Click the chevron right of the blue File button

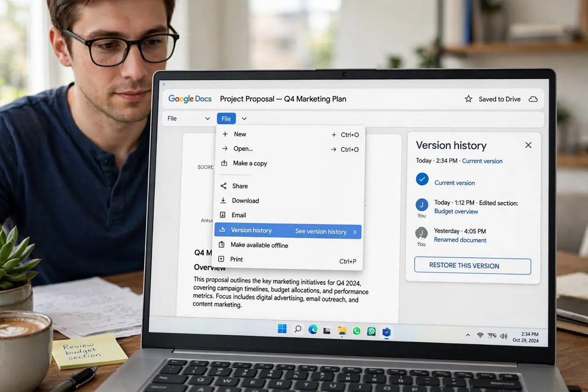coord(244,119)
